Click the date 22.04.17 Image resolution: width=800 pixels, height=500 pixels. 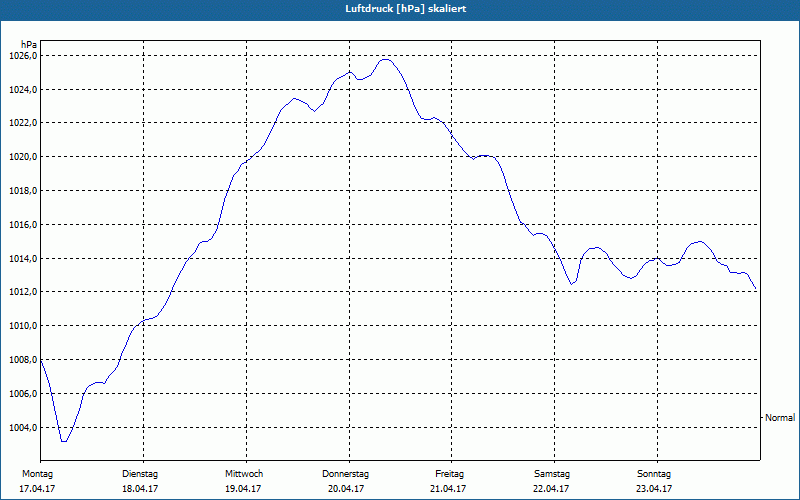pyautogui.click(x=551, y=489)
